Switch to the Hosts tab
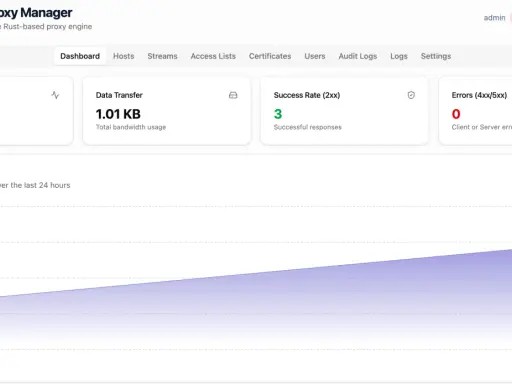The height and width of the screenshot is (384, 512). [124, 56]
